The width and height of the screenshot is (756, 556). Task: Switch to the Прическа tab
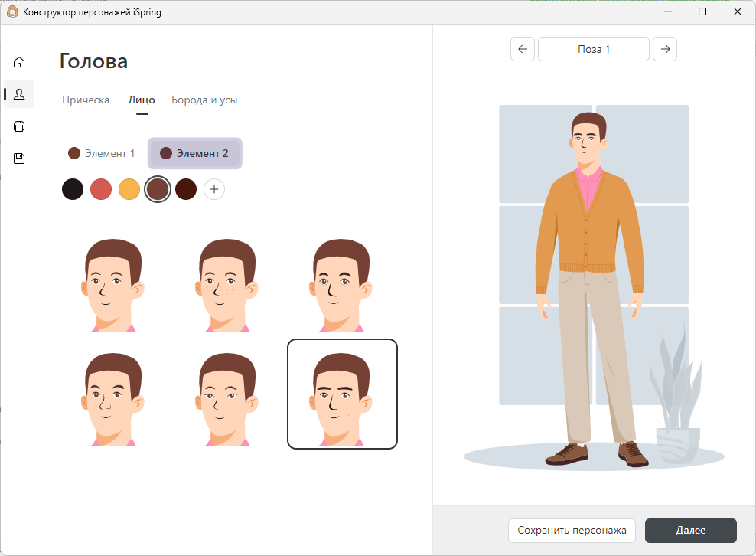pos(86,100)
